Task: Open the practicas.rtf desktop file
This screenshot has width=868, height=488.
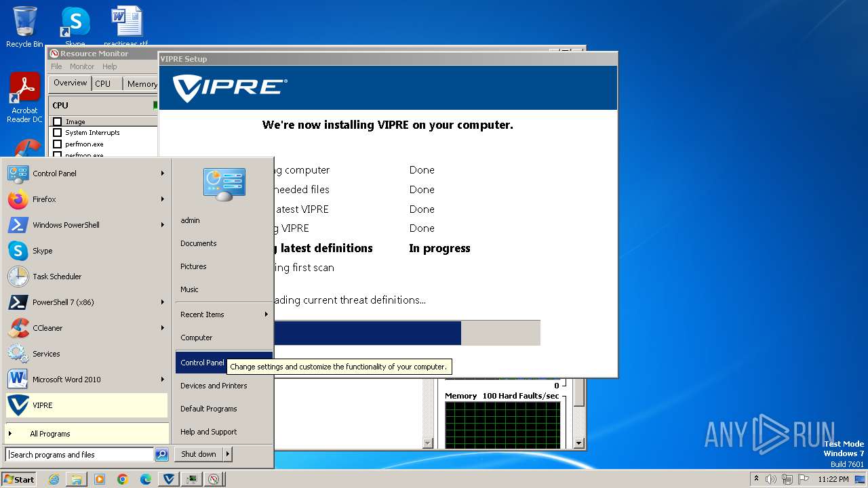Action: coord(126,26)
